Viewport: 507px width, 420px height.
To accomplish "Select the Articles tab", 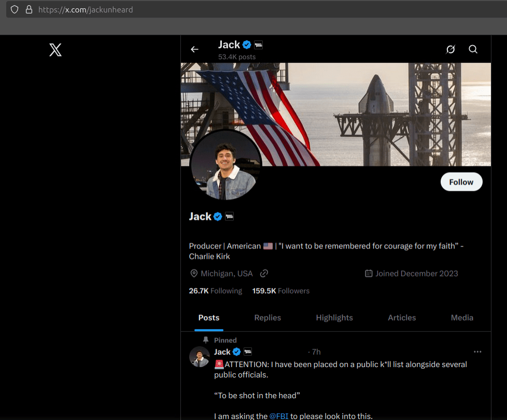I will pyautogui.click(x=402, y=318).
